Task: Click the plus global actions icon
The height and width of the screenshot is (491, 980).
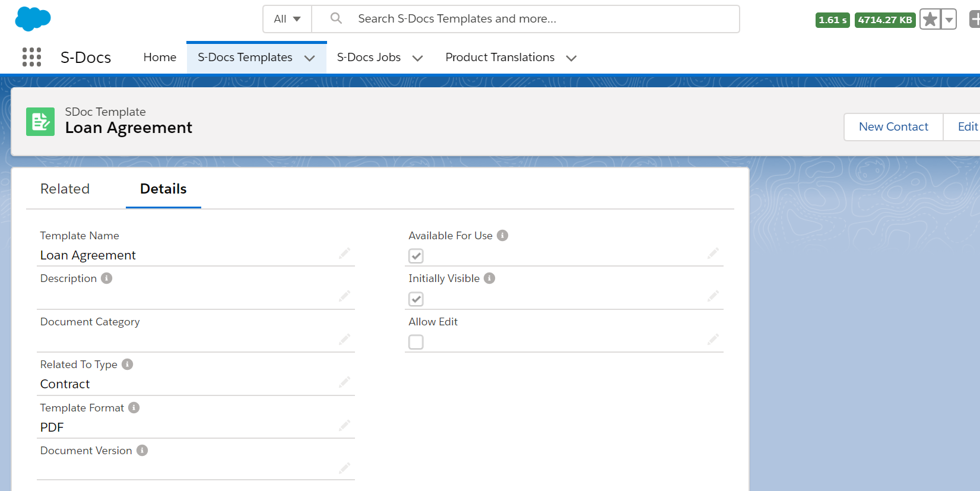Action: 975,20
